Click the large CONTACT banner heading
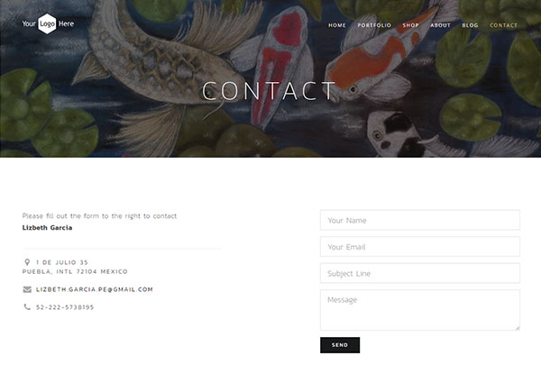The width and height of the screenshot is (541, 392). pyautogui.click(x=270, y=91)
